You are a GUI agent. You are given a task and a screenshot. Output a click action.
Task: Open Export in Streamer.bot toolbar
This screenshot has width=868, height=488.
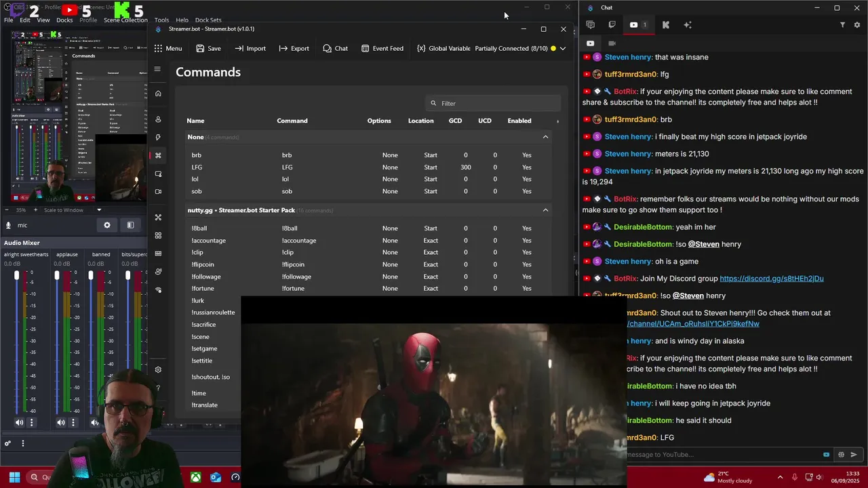[x=294, y=49]
